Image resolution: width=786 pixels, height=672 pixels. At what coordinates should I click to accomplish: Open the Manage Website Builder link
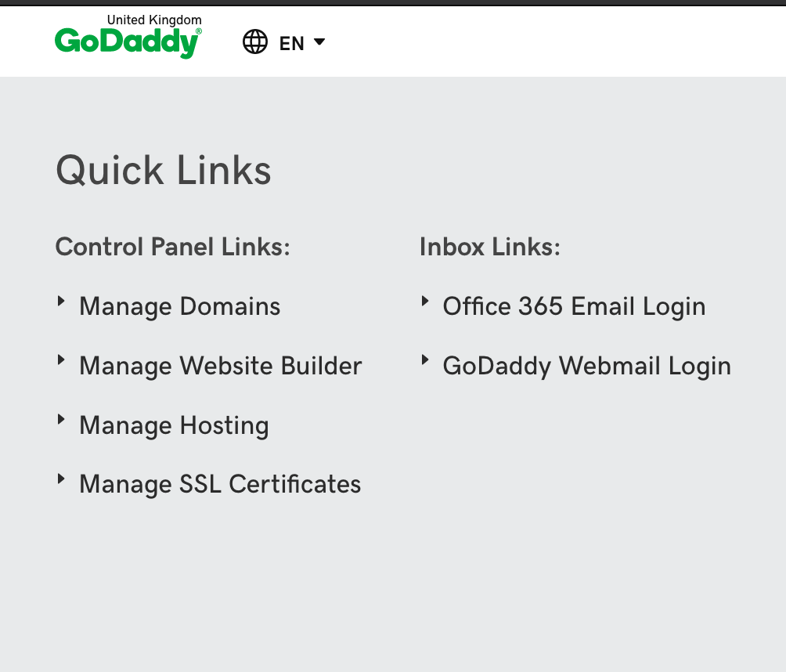click(x=221, y=366)
